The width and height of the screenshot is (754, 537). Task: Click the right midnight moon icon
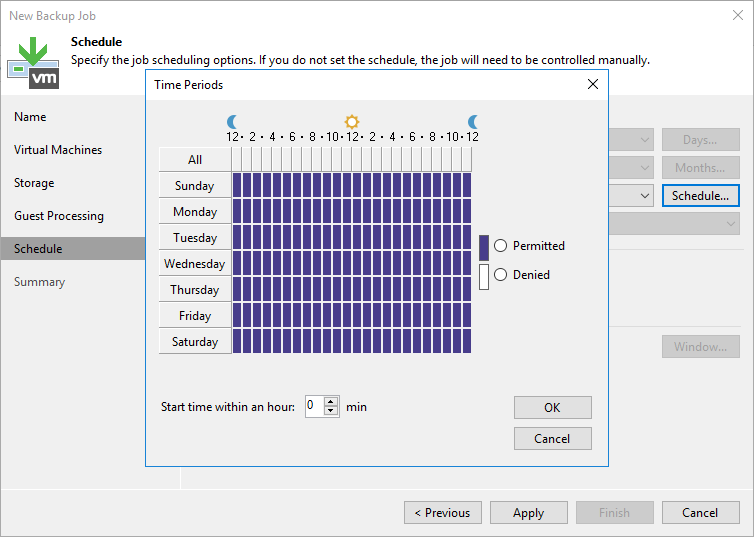[x=473, y=121]
